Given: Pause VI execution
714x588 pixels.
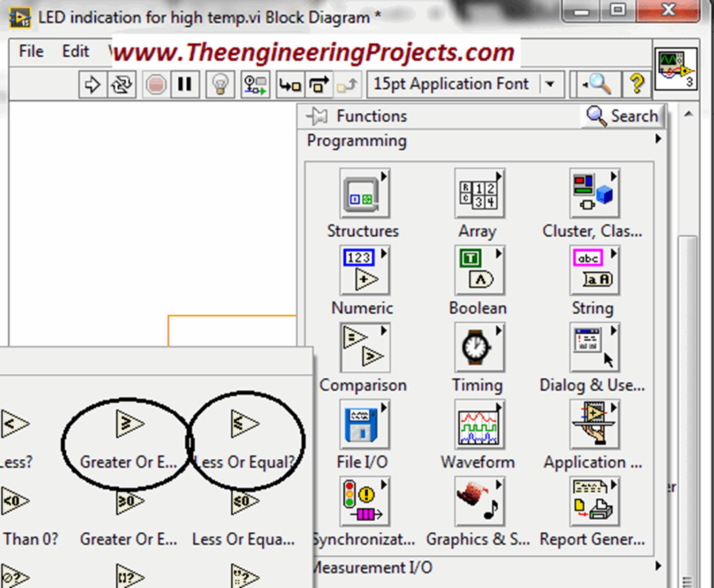Looking at the screenshot, I should 185,84.
